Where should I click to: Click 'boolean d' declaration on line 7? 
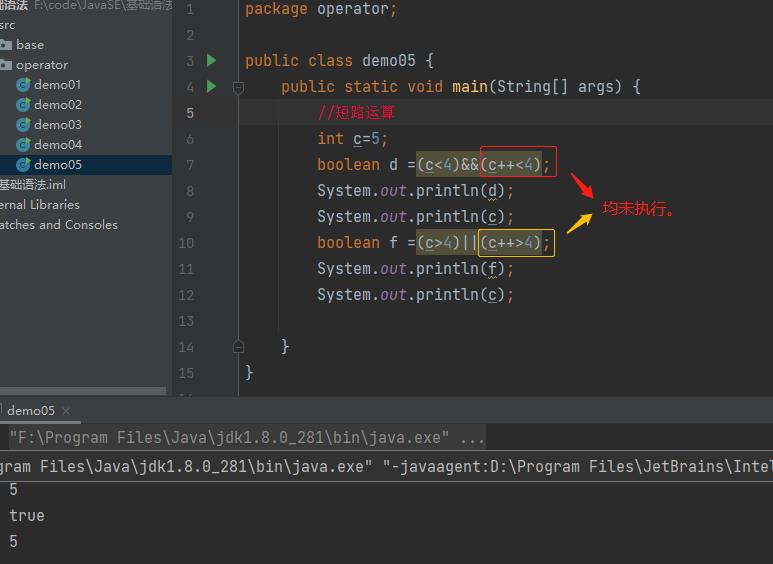(x=357, y=165)
